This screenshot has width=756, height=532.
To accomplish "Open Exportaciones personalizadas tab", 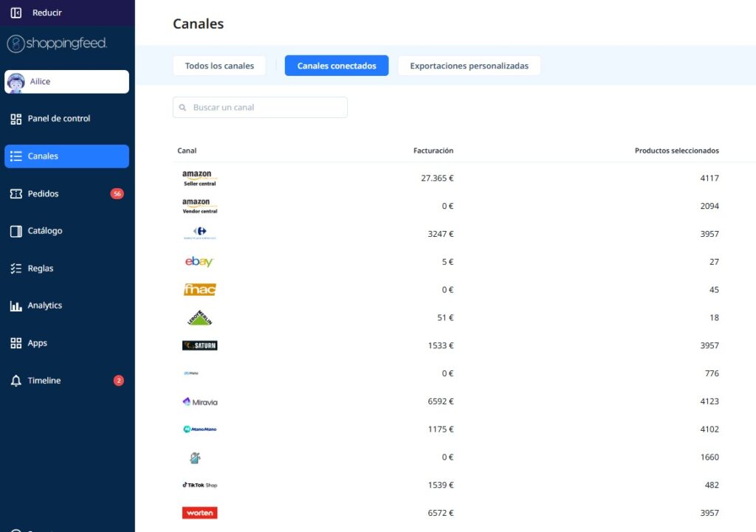I will tap(469, 66).
